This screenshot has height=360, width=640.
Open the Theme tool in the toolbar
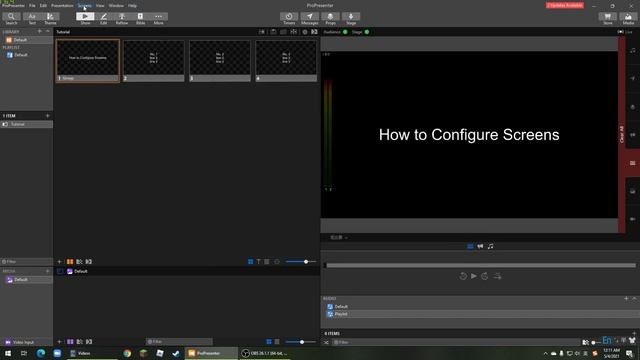point(50,18)
